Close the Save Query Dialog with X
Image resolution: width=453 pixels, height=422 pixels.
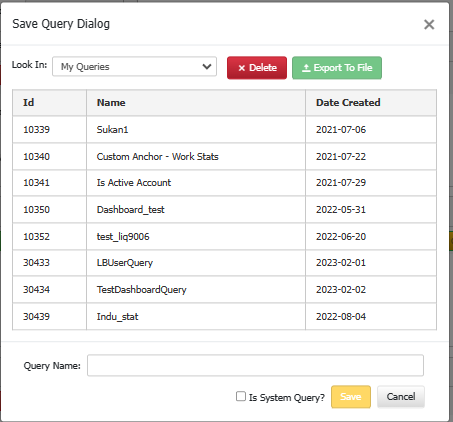click(x=429, y=24)
